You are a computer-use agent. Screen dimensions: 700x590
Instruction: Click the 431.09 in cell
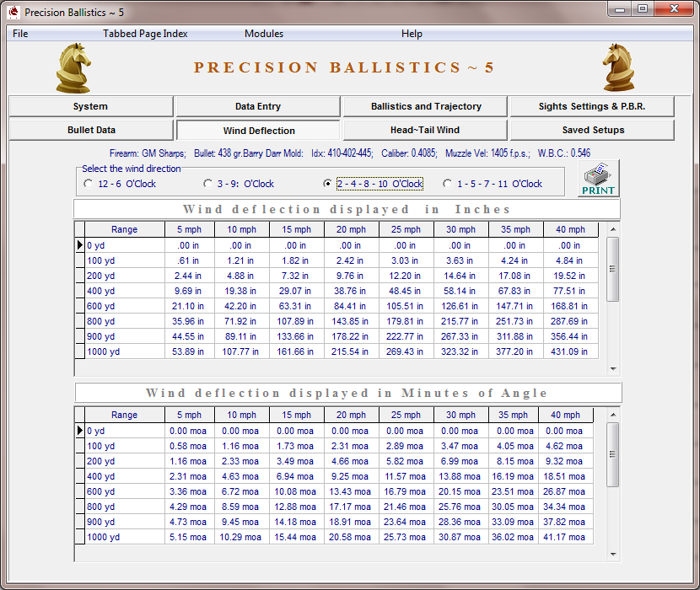click(570, 351)
